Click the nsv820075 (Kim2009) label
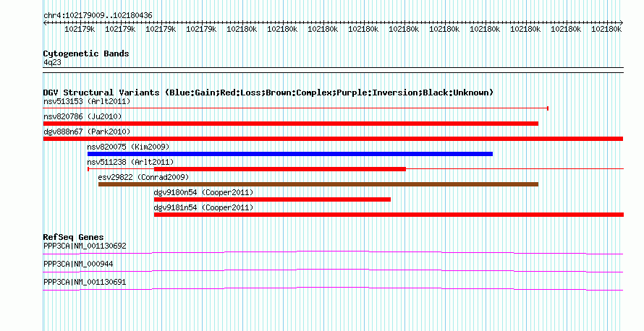The height and width of the screenshot is (331, 644). coord(128,147)
